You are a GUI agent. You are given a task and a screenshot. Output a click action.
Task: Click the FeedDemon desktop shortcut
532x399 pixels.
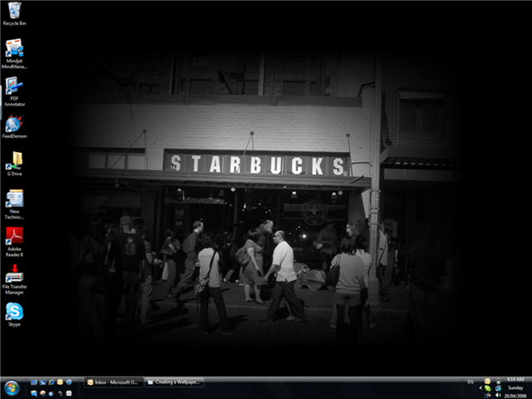click(14, 127)
